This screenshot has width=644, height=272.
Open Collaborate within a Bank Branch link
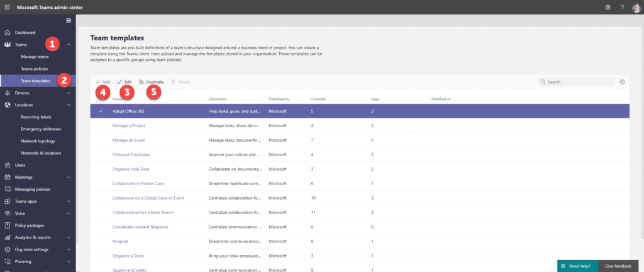143,212
